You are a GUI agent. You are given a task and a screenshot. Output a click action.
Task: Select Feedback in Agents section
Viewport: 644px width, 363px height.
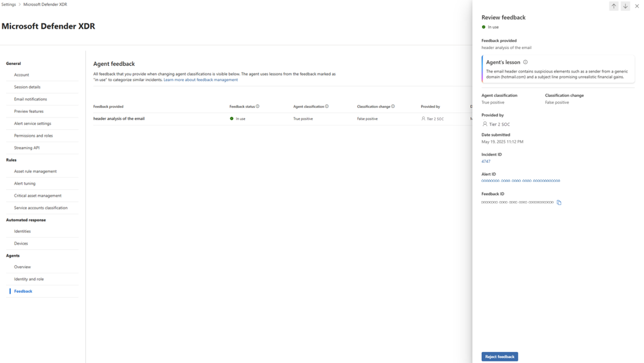[23, 291]
